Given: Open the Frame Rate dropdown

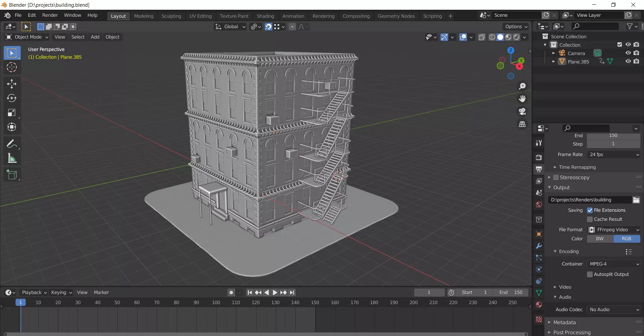Looking at the screenshot, I should (x=613, y=155).
